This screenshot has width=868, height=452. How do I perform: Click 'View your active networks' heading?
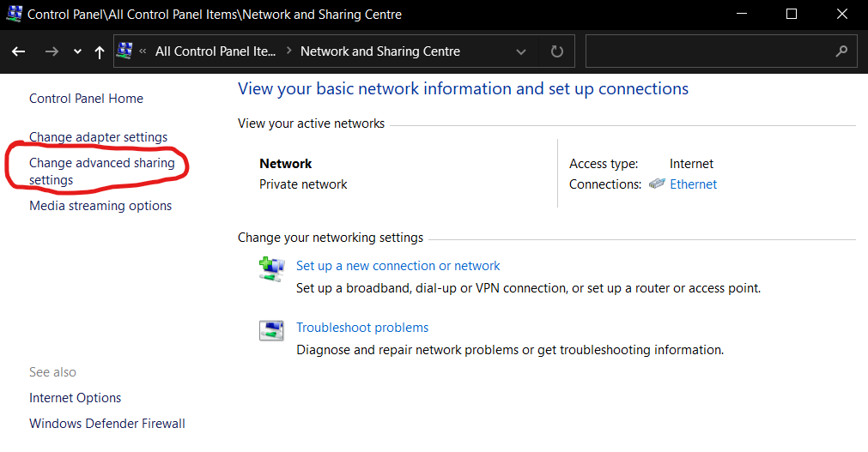311,124
